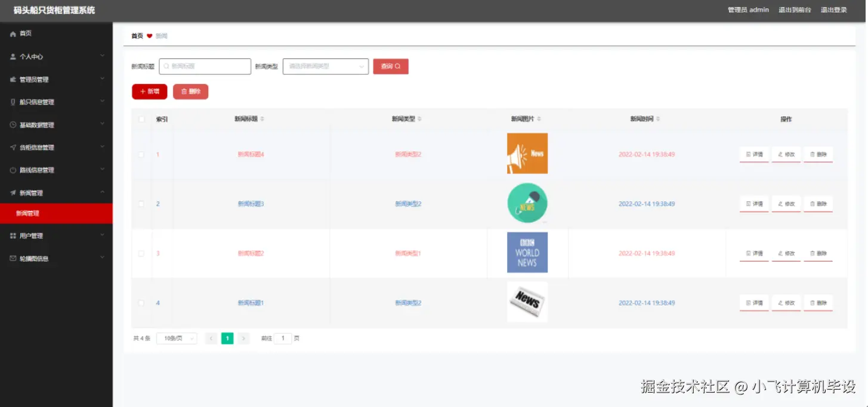Click the title cell 新闻标题2

coord(251,253)
